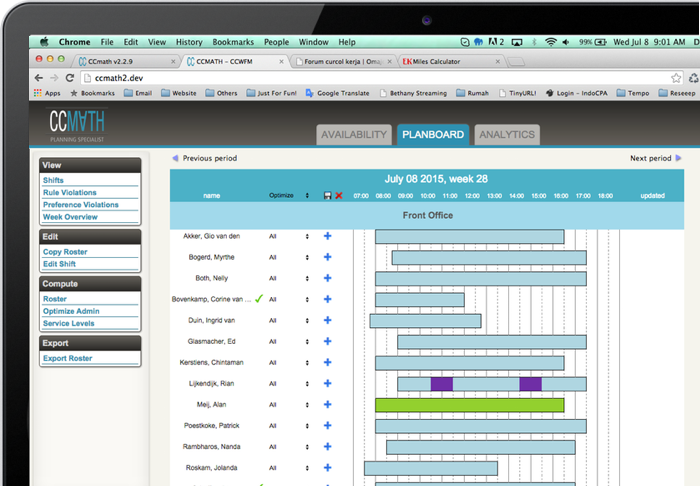
Task: Click Export Roster link
Action: (x=67, y=358)
